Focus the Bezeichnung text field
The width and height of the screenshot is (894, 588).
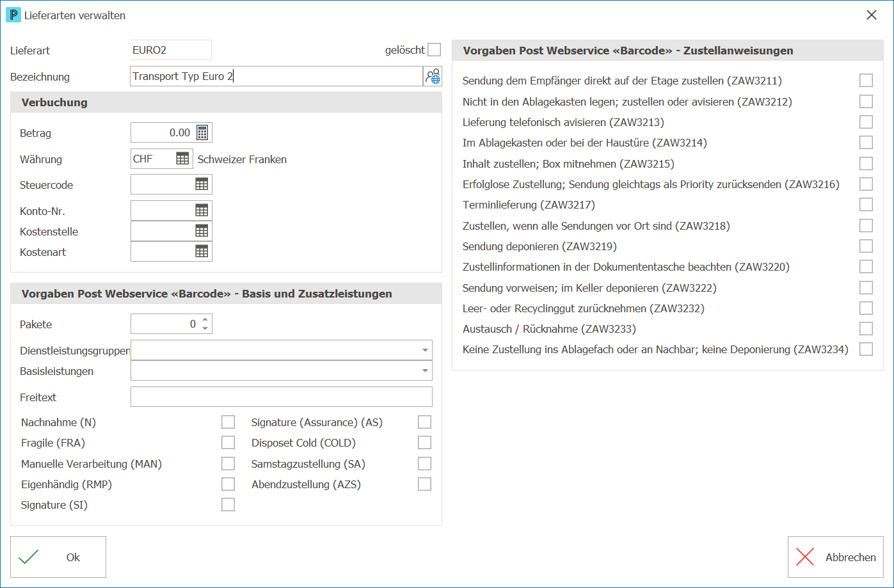pos(276,76)
